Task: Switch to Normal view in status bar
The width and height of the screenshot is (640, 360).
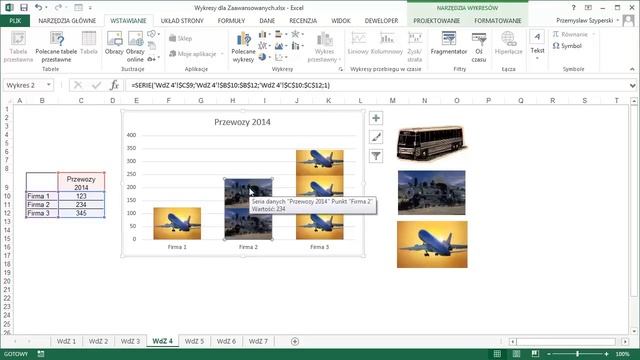Action: (x=497, y=354)
